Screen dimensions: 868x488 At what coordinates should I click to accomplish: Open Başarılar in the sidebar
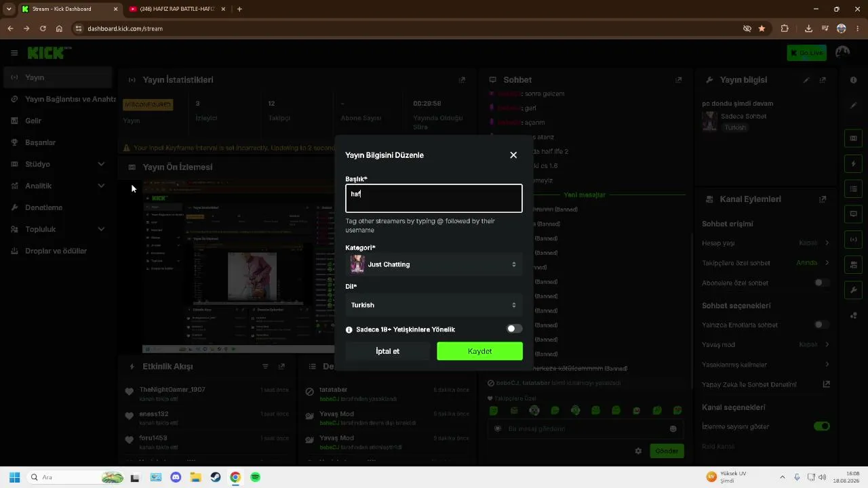(x=58, y=142)
